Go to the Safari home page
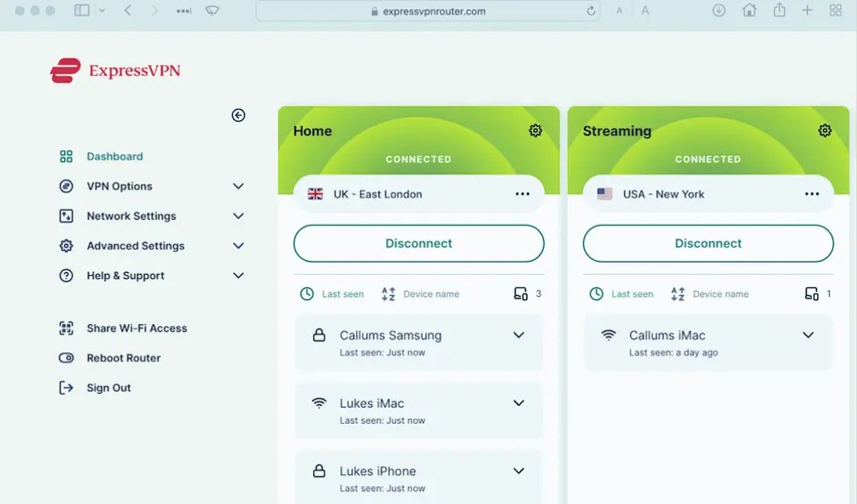This screenshot has width=857, height=504. point(749,10)
